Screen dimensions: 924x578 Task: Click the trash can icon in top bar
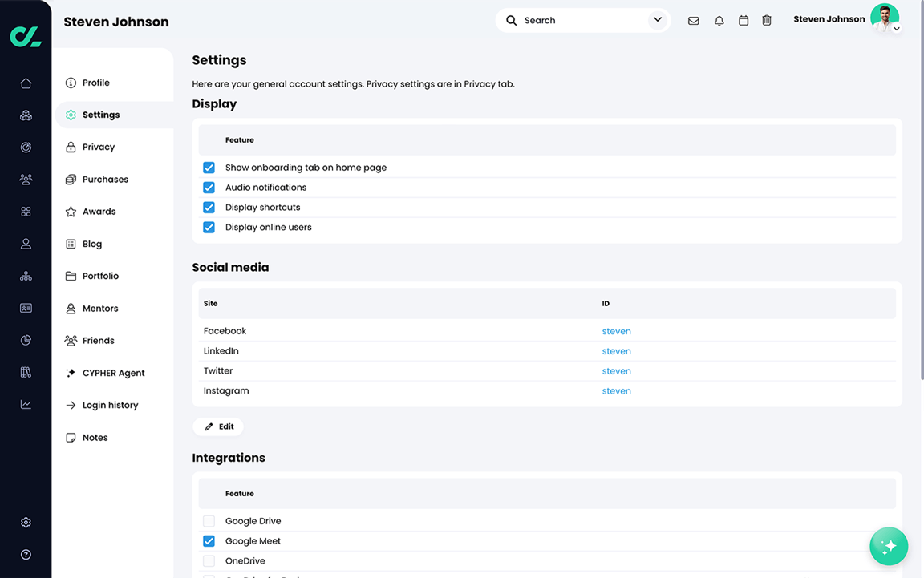767,21
